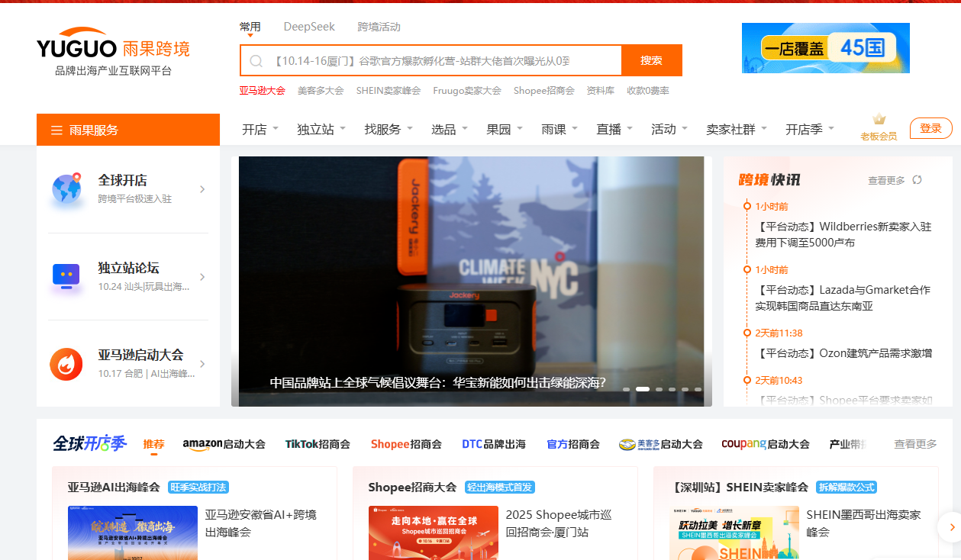Open the SHEIN卖家峰会 link under search
The image size is (961, 560).
pyautogui.click(x=388, y=90)
